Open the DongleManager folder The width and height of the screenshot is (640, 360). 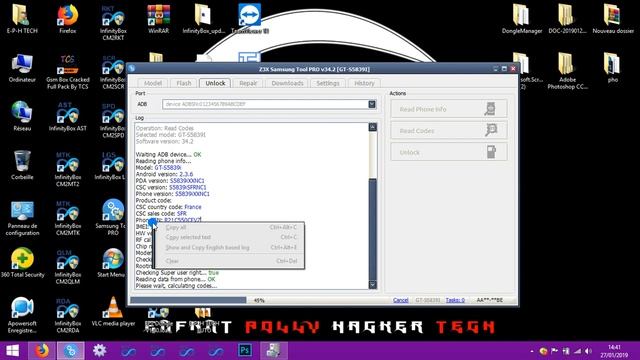[522, 18]
